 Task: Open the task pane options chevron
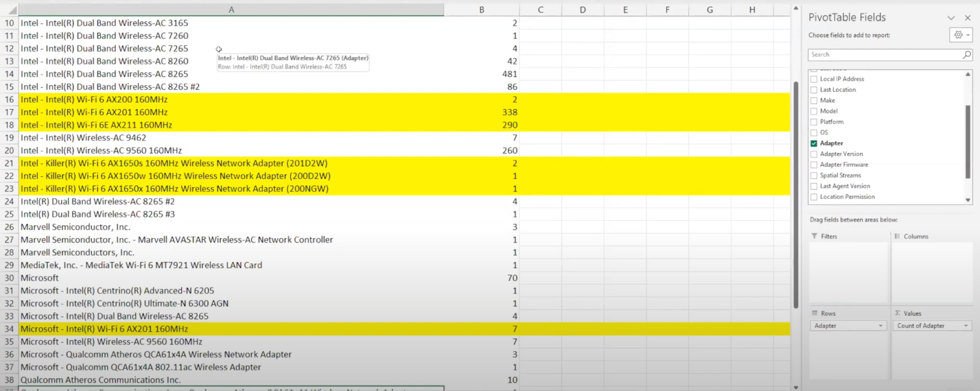click(x=951, y=18)
